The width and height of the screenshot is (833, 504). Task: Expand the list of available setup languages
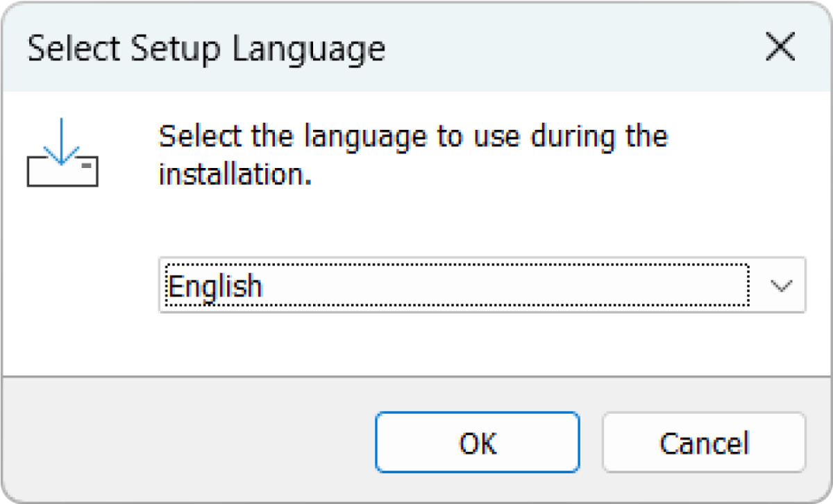[x=783, y=285]
